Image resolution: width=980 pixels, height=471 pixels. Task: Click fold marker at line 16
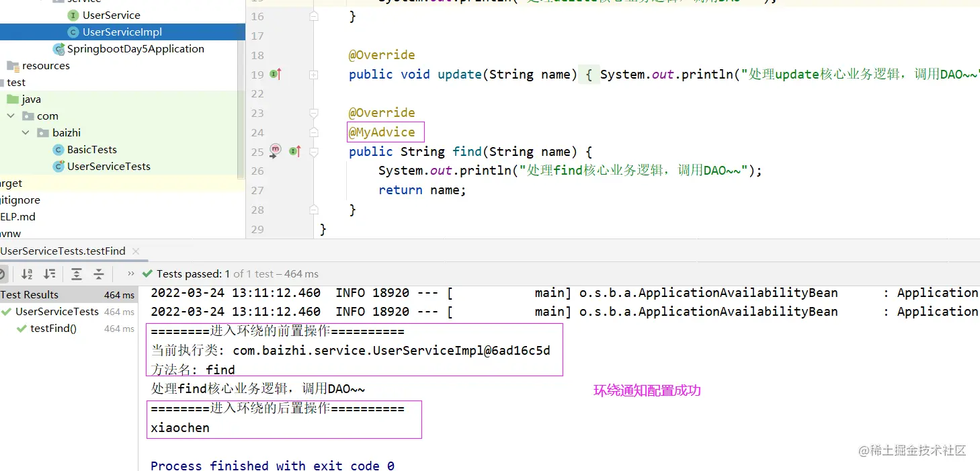pyautogui.click(x=313, y=17)
